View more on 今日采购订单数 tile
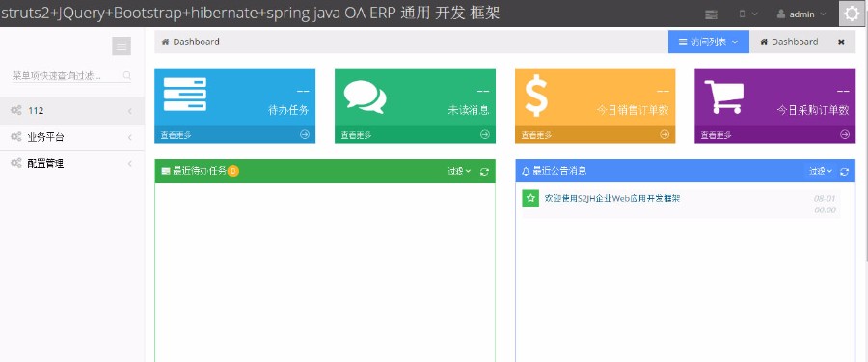This screenshot has width=868, height=362. coord(775,135)
